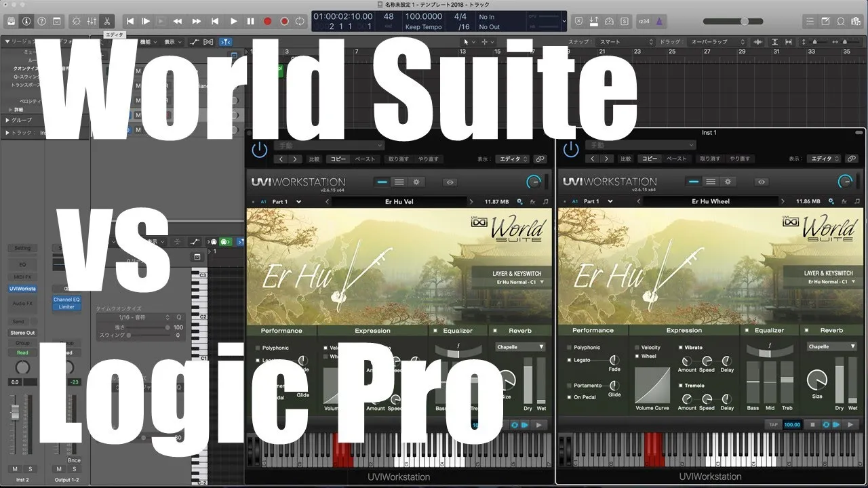
Task: Click link icon in Er Hu Wheel plugin header
Action: coord(852,159)
